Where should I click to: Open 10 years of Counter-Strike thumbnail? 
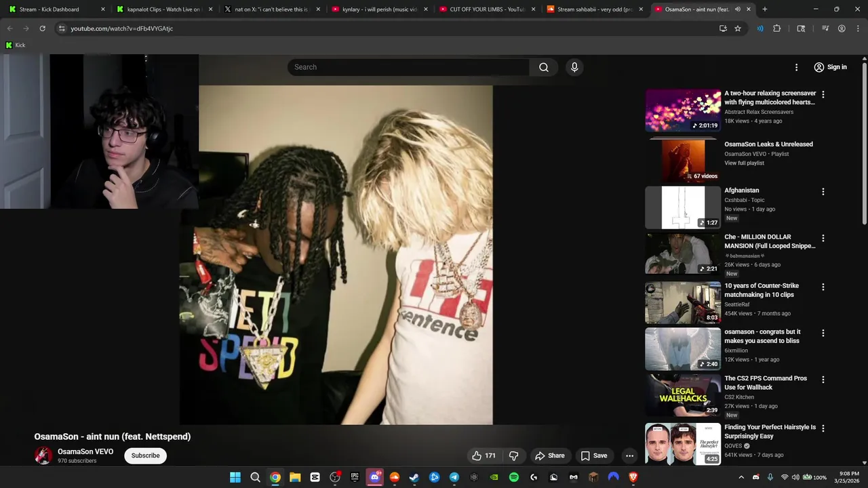click(683, 303)
